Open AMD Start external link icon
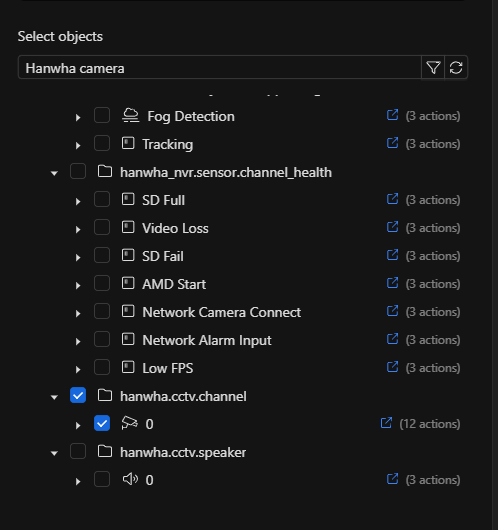 (x=392, y=283)
